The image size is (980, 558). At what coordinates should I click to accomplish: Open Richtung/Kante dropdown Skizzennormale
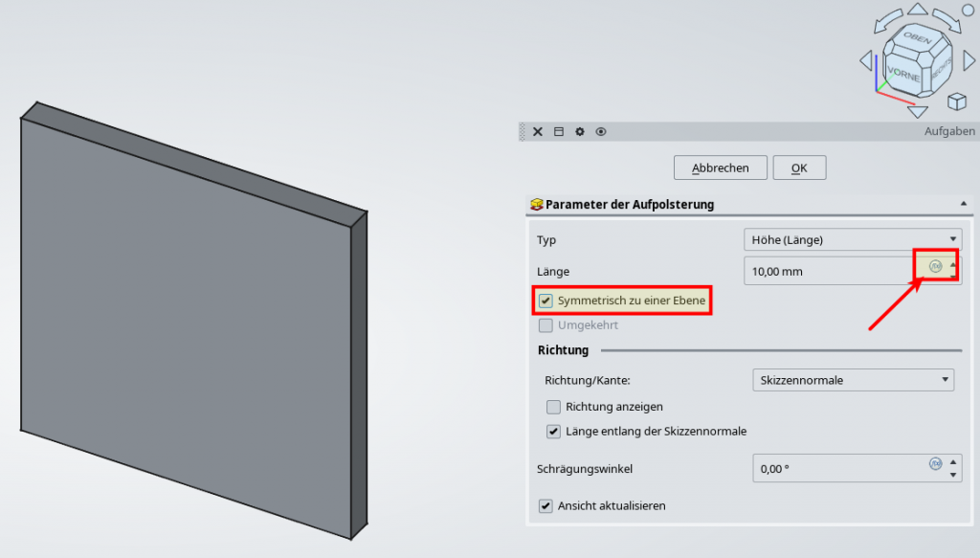(853, 380)
